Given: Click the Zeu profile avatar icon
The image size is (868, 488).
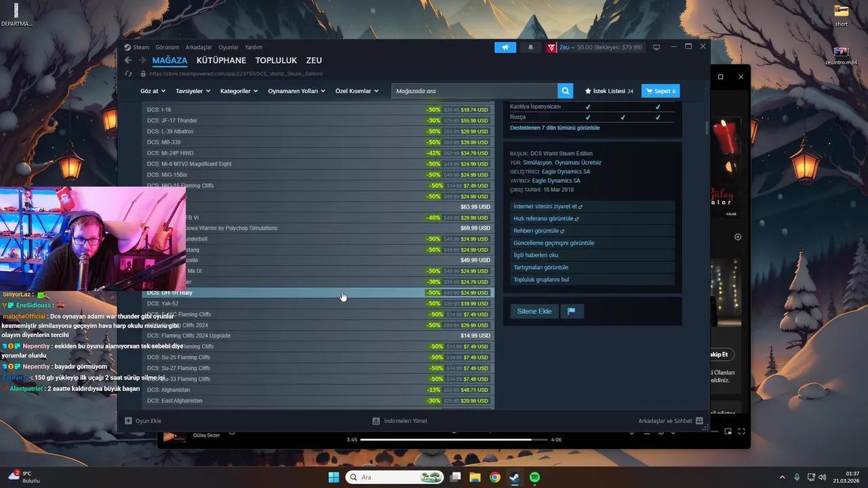Looking at the screenshot, I should [552, 47].
